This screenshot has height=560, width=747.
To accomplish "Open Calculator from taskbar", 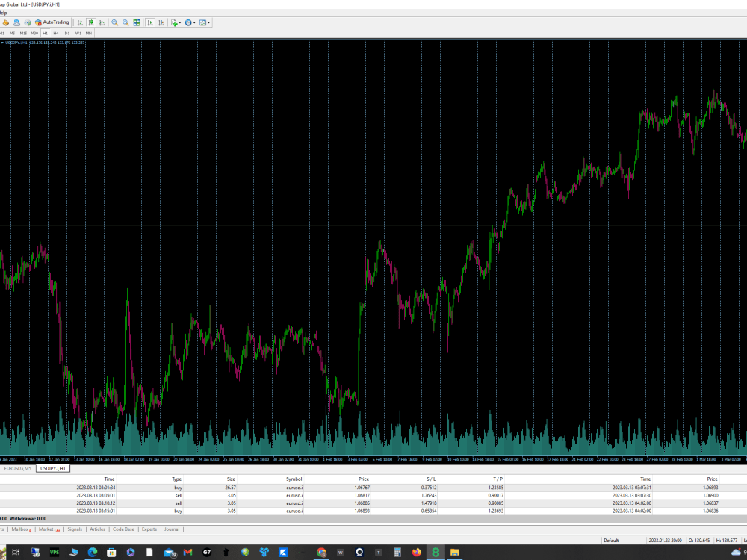I will [x=397, y=553].
